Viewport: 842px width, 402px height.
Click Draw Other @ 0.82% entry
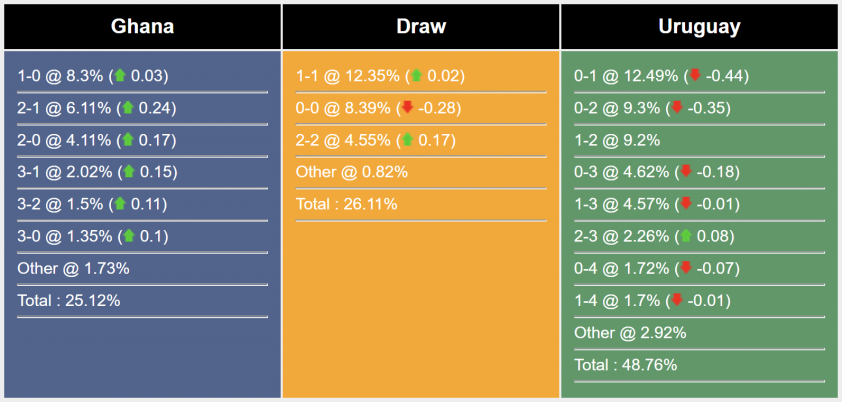421,173
